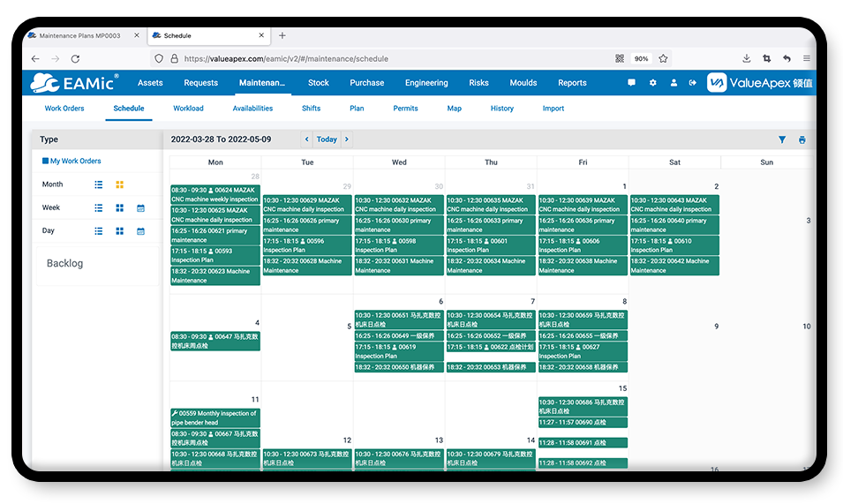Screen dimensions: 843x504
Task: Click the undo arrow icon in browser toolbar
Action: [x=787, y=58]
